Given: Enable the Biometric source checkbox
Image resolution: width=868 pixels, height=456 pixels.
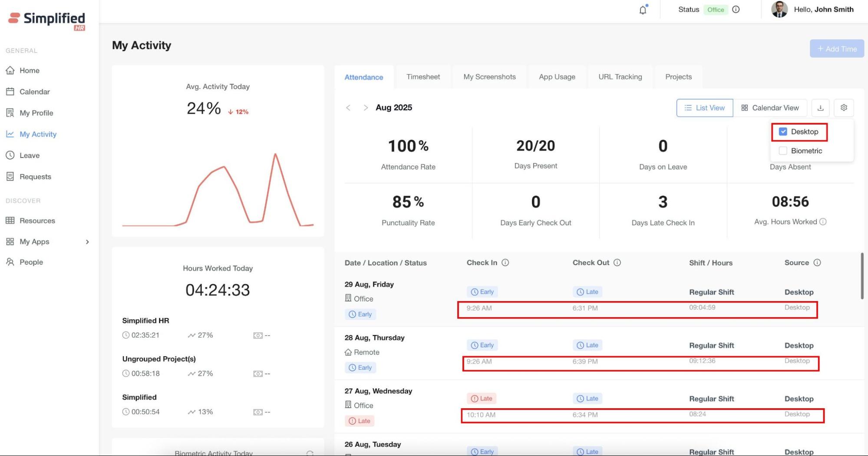Looking at the screenshot, I should pyautogui.click(x=783, y=151).
